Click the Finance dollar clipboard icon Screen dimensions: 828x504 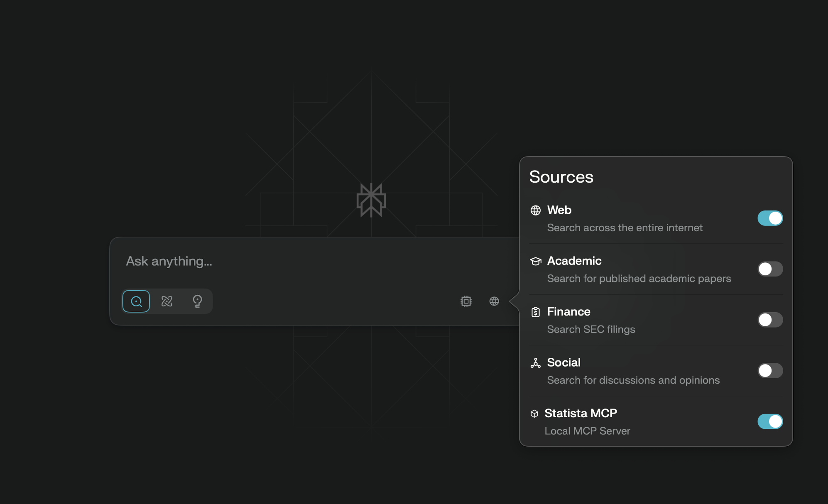coord(536,312)
